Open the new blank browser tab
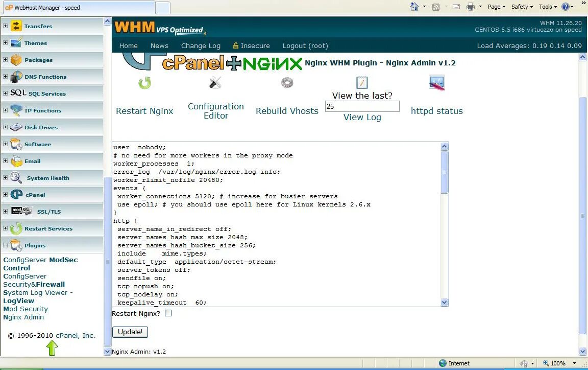This screenshot has width=588, height=370. (x=163, y=8)
